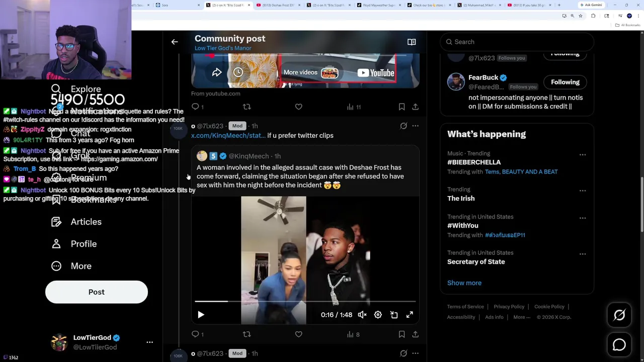Click Following button next to FearBuck
644x362 pixels.
565,82
